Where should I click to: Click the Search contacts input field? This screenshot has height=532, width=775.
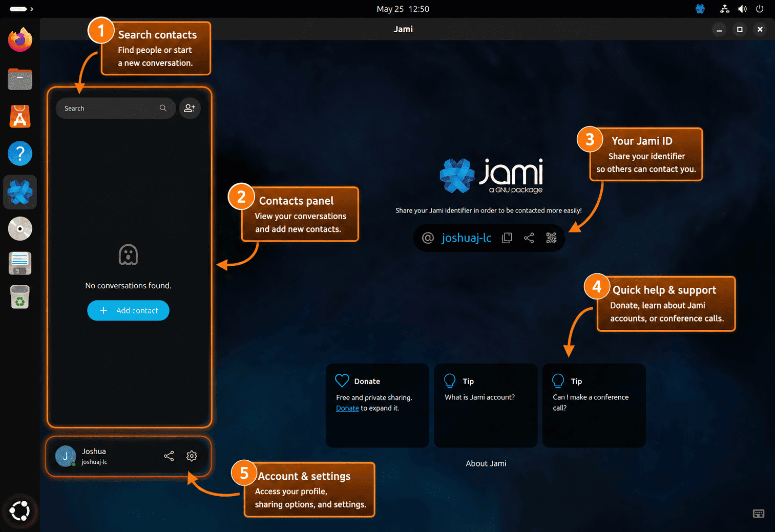pyautogui.click(x=115, y=108)
